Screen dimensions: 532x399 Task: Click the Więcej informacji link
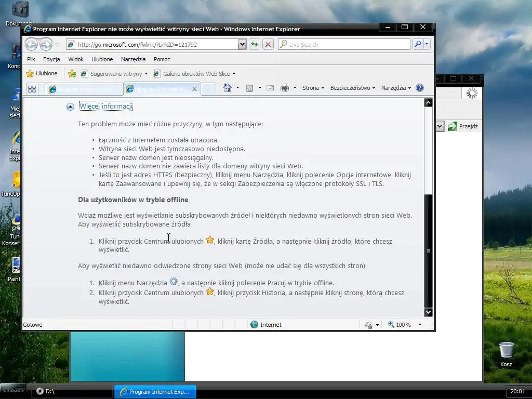pos(106,106)
